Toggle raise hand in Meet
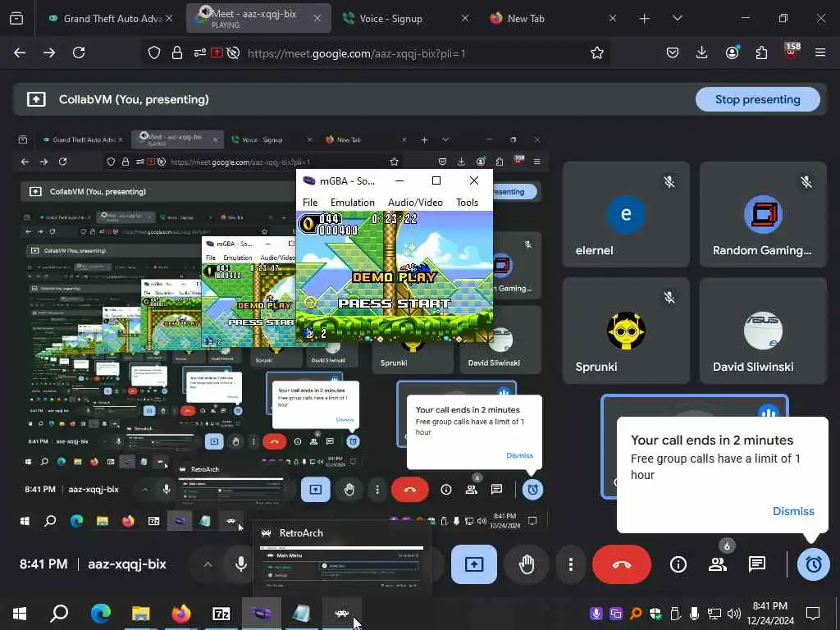Viewport: 840px width, 630px height. pos(527,564)
